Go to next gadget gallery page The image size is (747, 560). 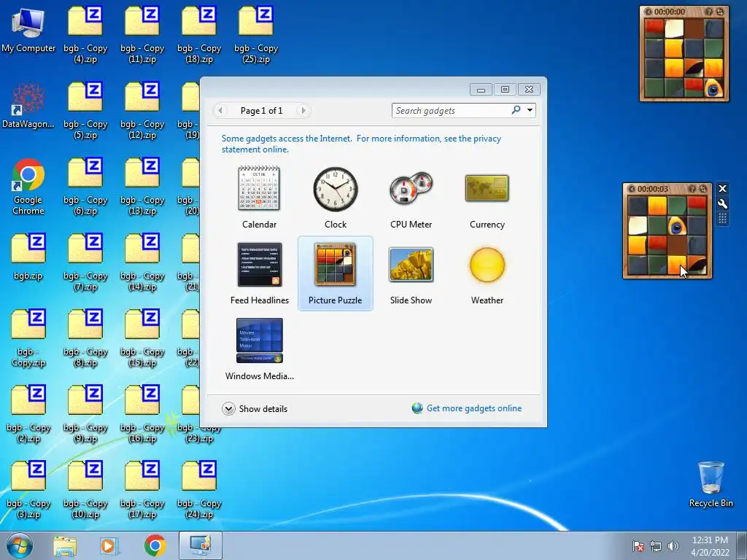coord(303,111)
